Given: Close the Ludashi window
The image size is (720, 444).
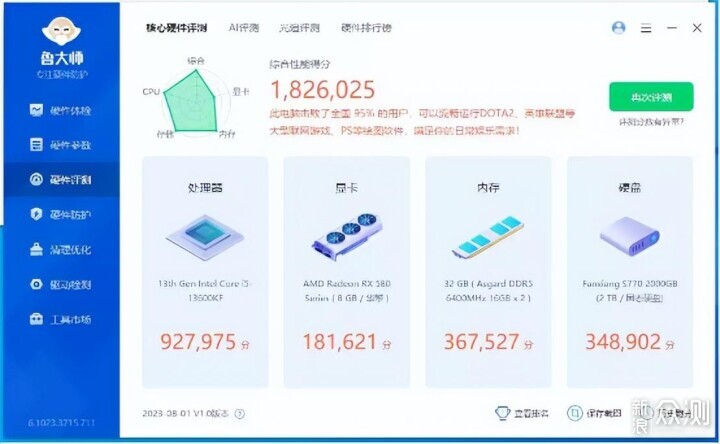Looking at the screenshot, I should (697, 28).
